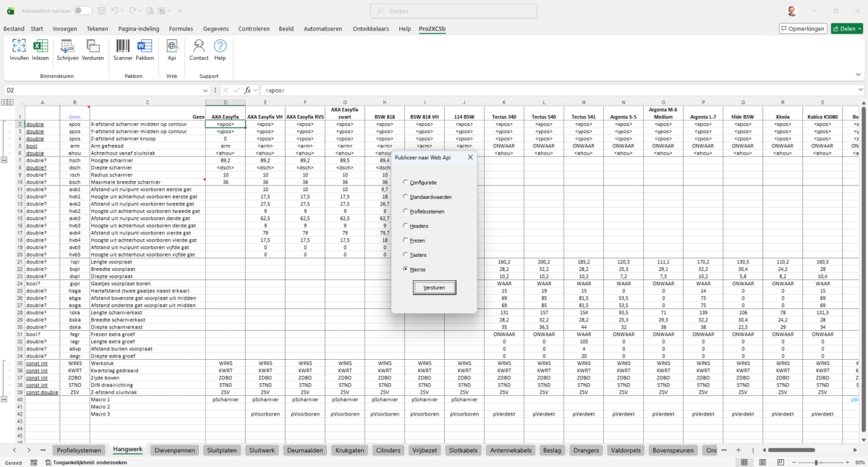Click the Opmerkingen button
Screen dimensions: 868x467
[x=803, y=29]
